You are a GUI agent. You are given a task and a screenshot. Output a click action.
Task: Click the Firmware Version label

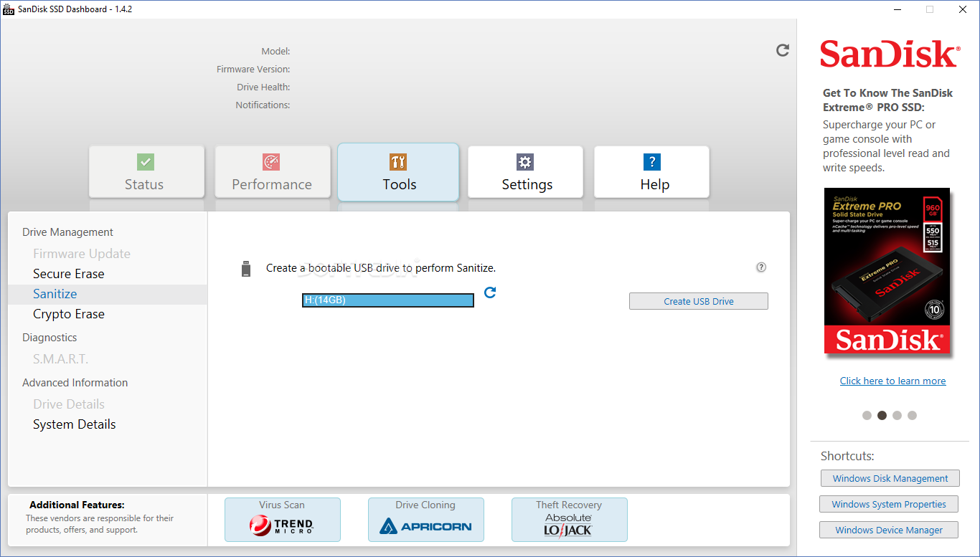[253, 70]
